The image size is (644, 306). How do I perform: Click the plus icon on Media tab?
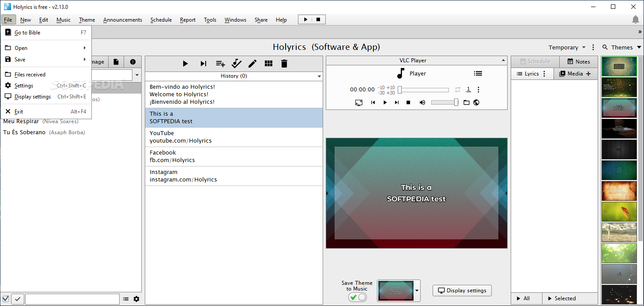[x=588, y=74]
